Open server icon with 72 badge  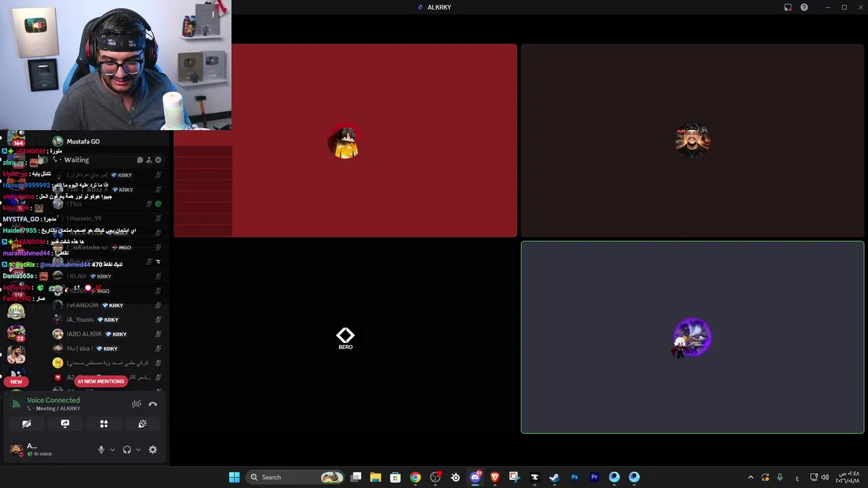coord(16,332)
